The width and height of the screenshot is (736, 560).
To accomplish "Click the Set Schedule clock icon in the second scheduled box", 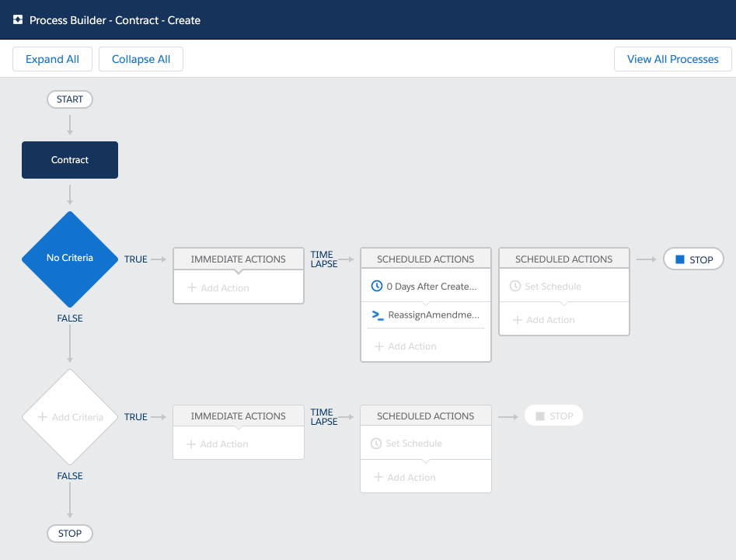I will click(x=515, y=286).
